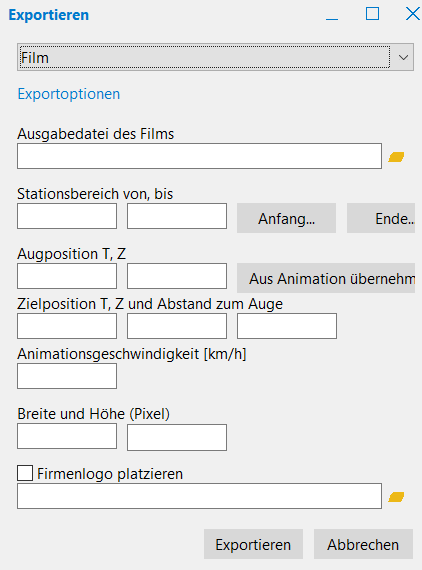Image resolution: width=422 pixels, height=570 pixels.
Task: Select the Breite pixel width field
Action: point(67,436)
